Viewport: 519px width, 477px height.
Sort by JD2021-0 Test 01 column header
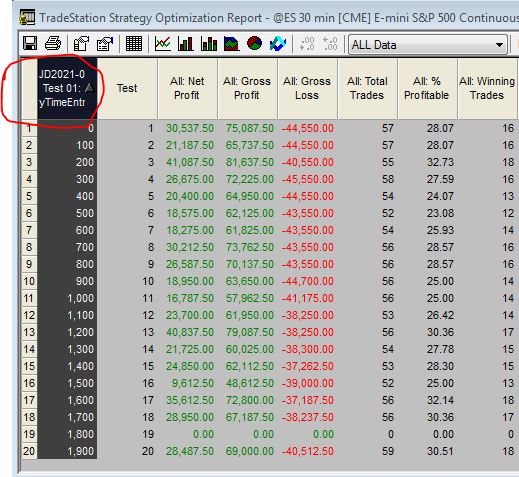pyautogui.click(x=67, y=88)
